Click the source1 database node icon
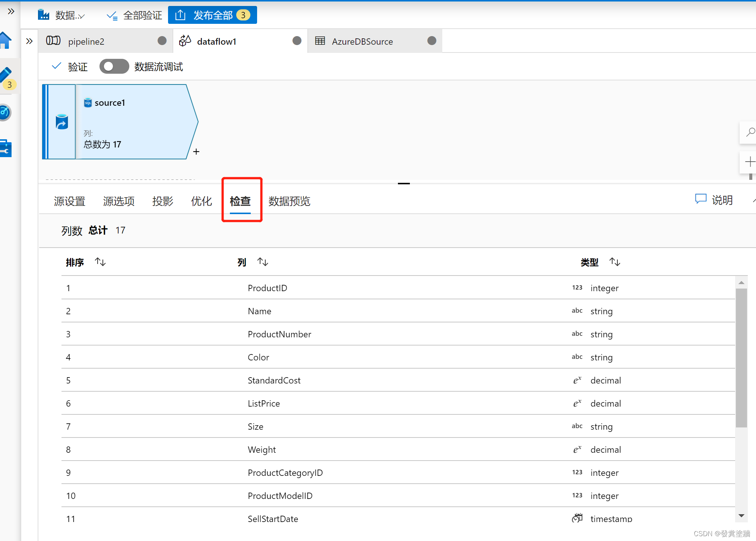Image resolution: width=756 pixels, height=541 pixels. coord(62,122)
